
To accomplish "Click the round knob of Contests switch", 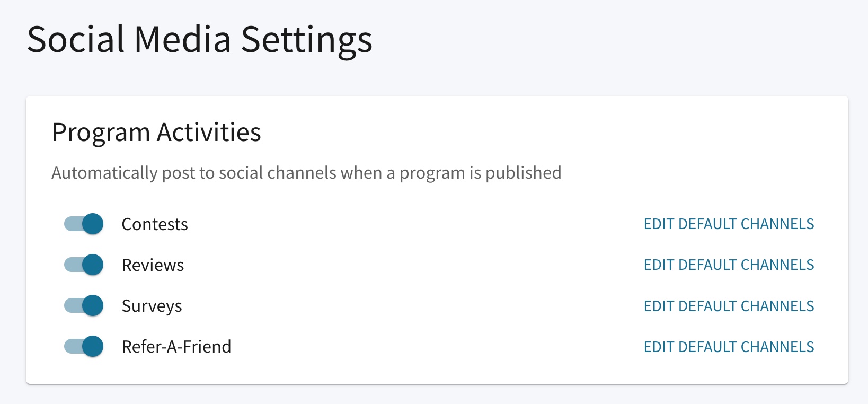I will pyautogui.click(x=93, y=224).
